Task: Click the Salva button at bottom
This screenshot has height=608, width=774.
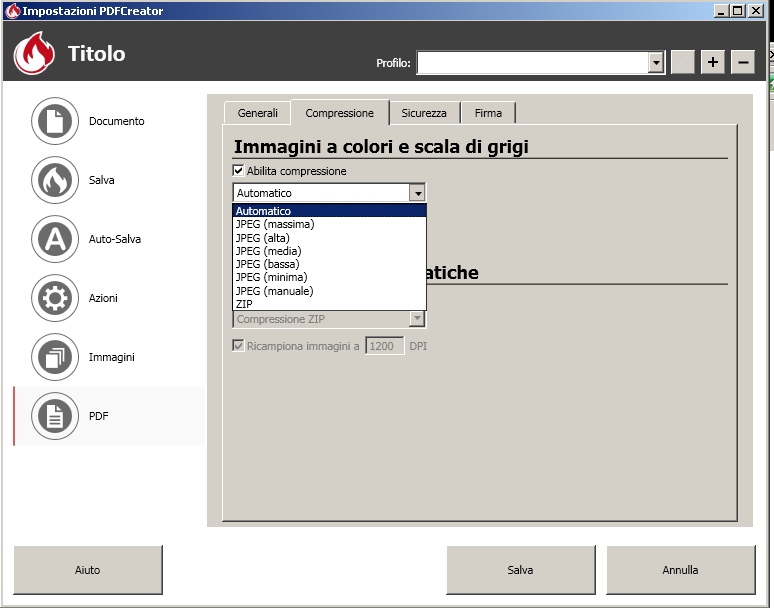Action: 521,570
